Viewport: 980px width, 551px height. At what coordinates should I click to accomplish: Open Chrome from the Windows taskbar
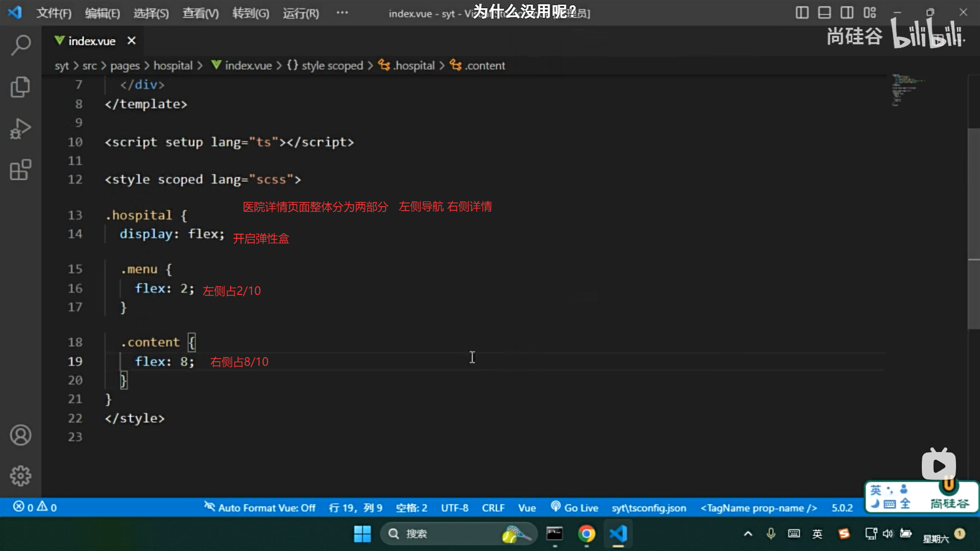pyautogui.click(x=586, y=534)
